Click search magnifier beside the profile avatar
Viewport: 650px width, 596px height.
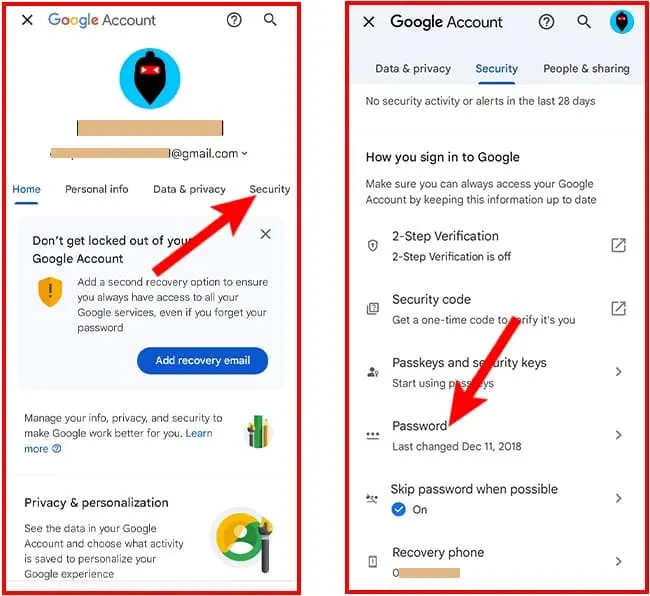[x=584, y=22]
